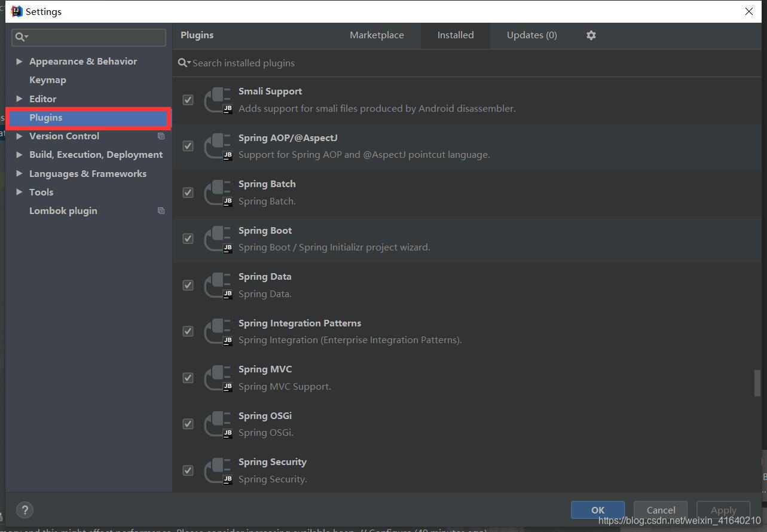Toggle the Spring Security plugin checkbox
The width and height of the screenshot is (767, 532).
(x=188, y=470)
